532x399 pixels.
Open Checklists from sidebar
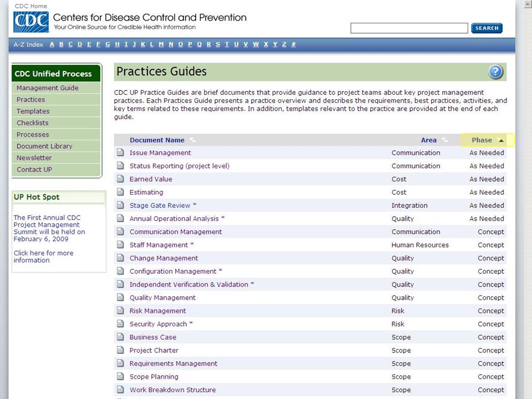pos(33,123)
